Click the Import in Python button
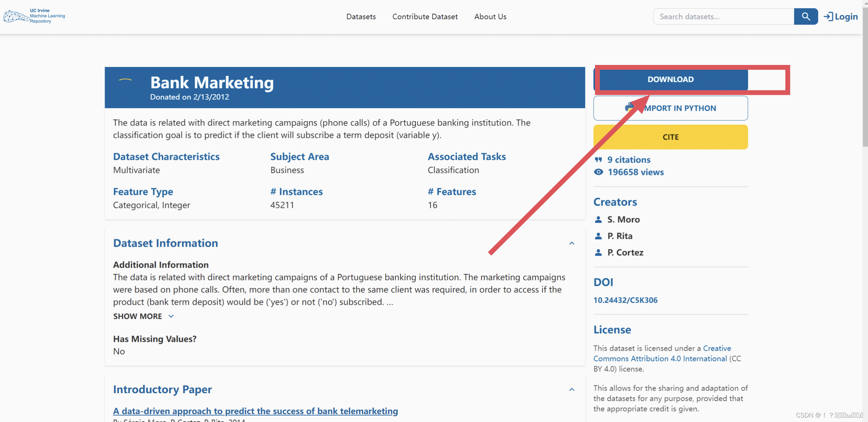 click(x=670, y=108)
